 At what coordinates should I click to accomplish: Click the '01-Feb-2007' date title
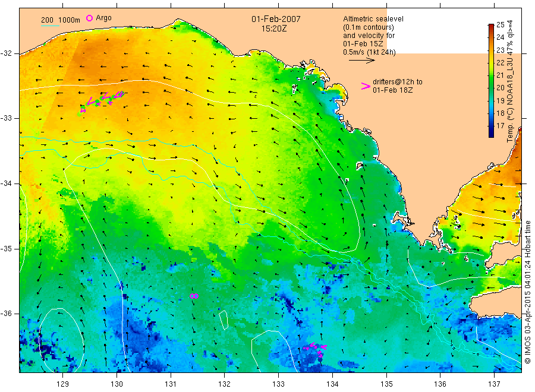click(276, 19)
